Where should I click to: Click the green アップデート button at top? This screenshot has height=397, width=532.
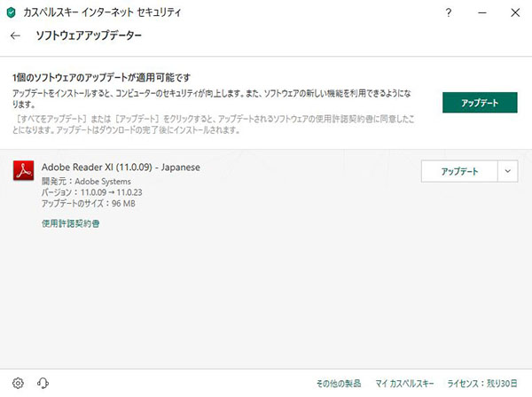[480, 103]
